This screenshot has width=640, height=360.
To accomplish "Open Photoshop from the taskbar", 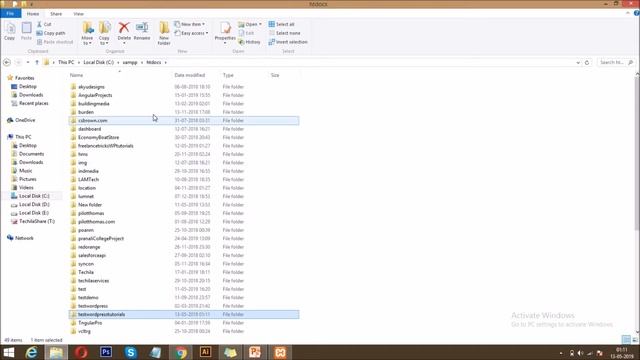I will [106, 352].
